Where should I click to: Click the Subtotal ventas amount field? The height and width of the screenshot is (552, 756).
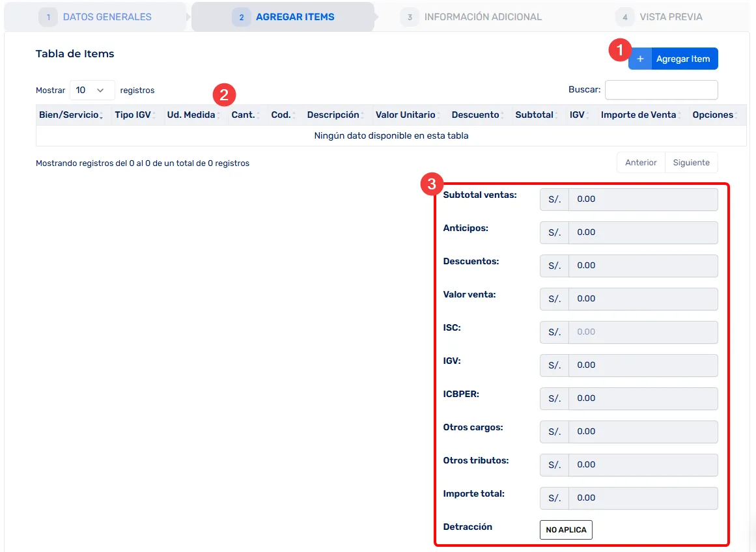point(642,199)
